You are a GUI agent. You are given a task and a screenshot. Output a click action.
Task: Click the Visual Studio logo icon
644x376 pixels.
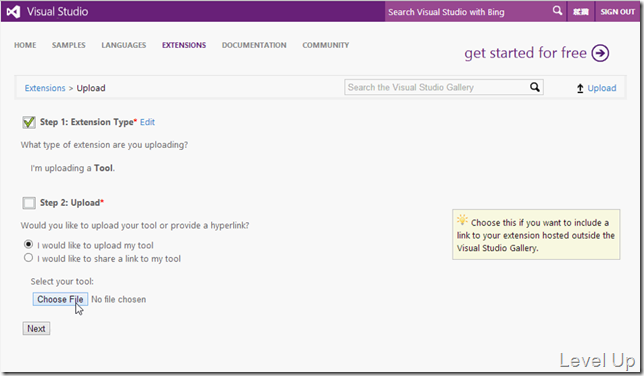pos(13,12)
